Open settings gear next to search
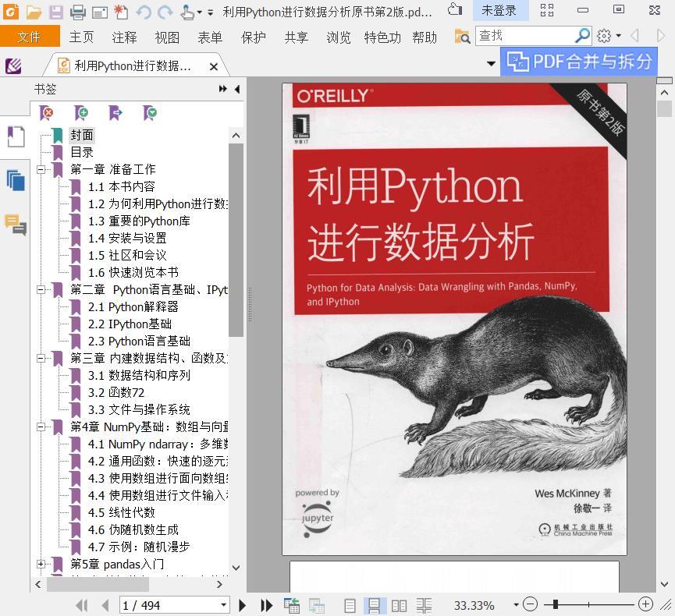Image resolution: width=675 pixels, height=616 pixels. (604, 36)
